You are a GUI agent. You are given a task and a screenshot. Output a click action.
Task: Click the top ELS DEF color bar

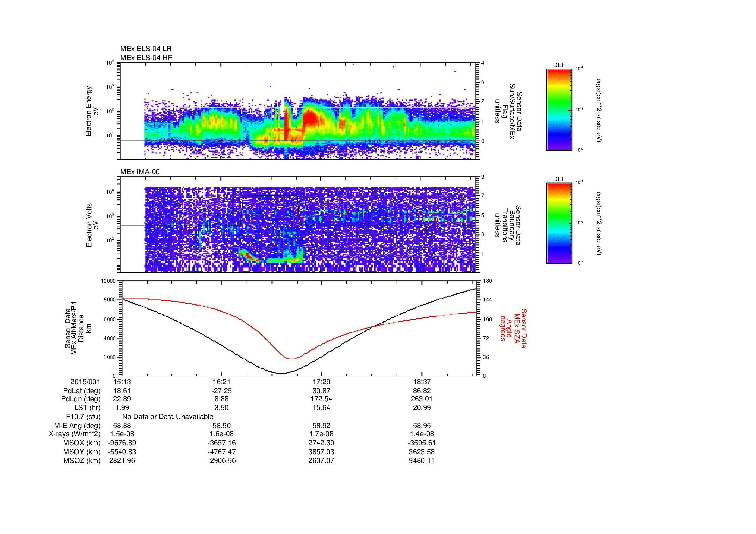tap(559, 110)
